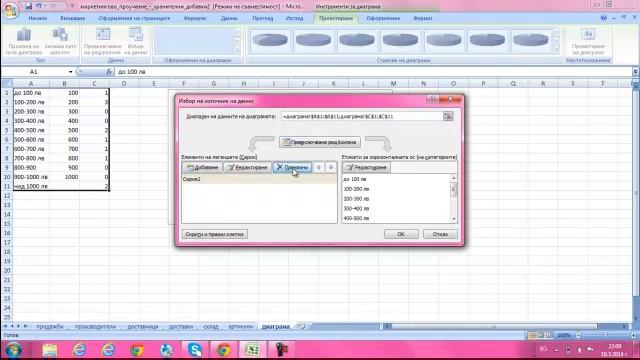Viewport: 640px width, 360px height.
Task: Open the Проектиране chart tools tab
Action: coord(336,18)
